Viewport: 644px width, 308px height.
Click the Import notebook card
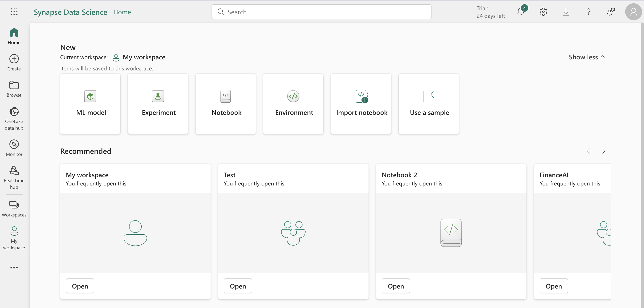pyautogui.click(x=361, y=104)
